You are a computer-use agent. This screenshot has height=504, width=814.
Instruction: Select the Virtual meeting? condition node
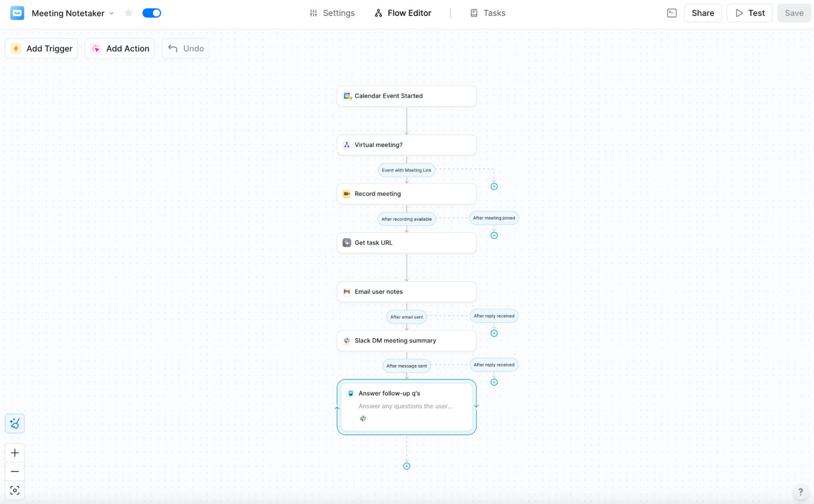(407, 145)
